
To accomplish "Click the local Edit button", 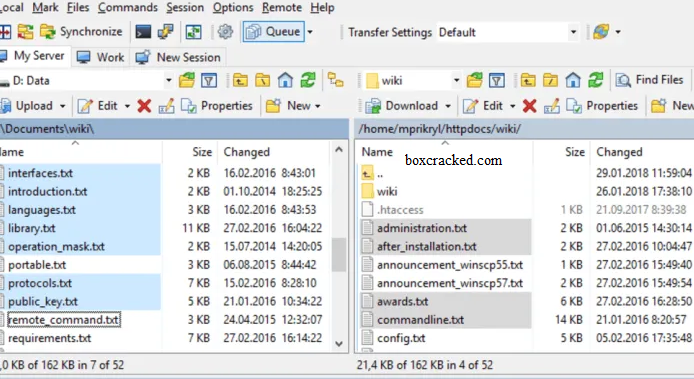I will tap(98, 106).
